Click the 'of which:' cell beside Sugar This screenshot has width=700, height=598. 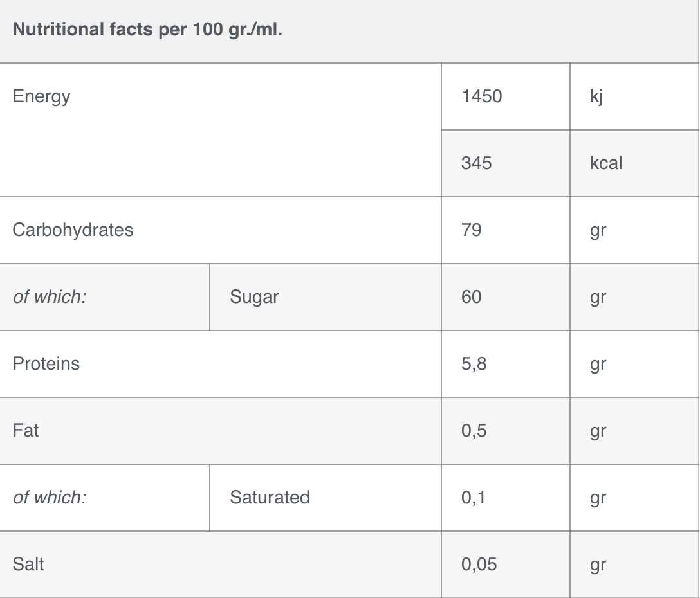[104, 297]
